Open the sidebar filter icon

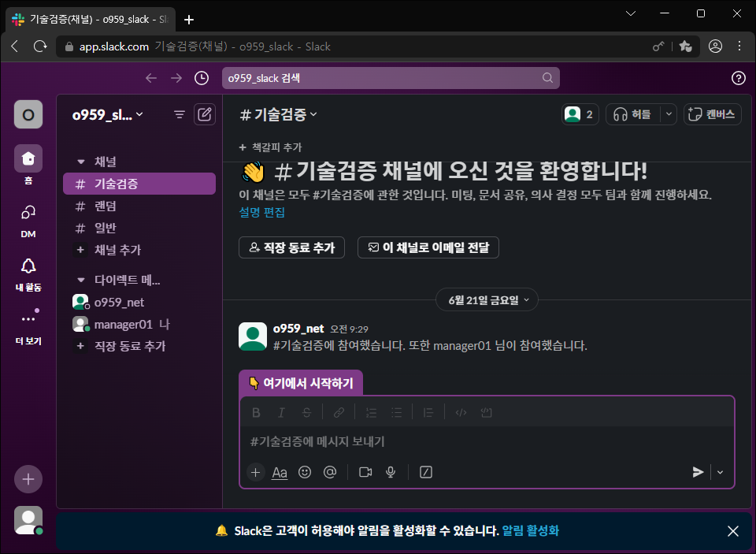point(180,114)
